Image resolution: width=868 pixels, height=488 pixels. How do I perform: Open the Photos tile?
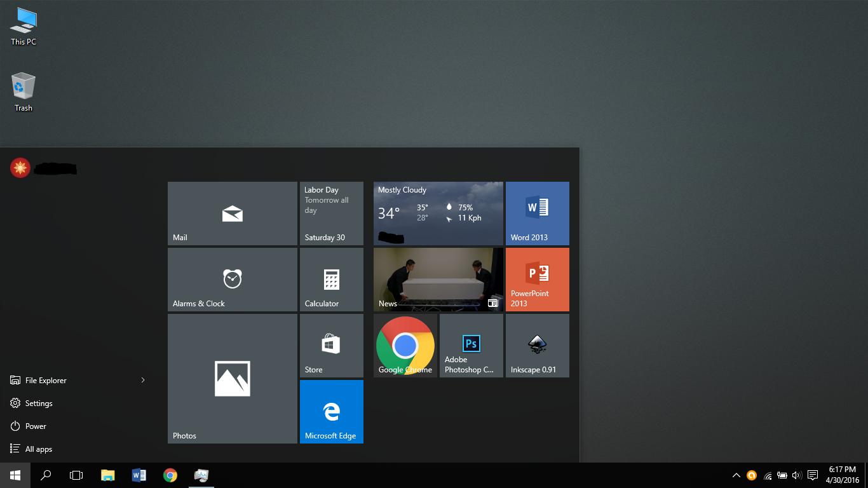click(233, 379)
